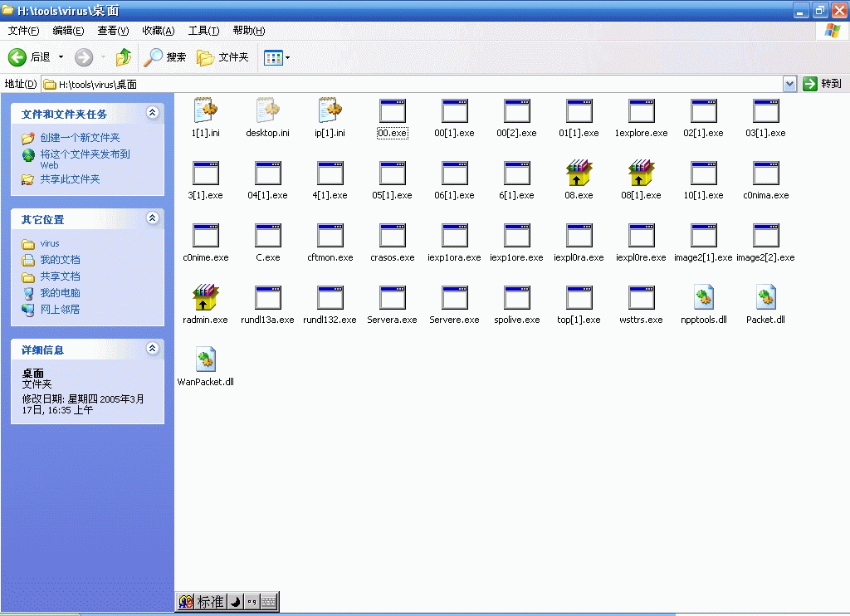This screenshot has height=616, width=850.
Task: Select the 08[1].exe archive icon
Action: (x=642, y=173)
